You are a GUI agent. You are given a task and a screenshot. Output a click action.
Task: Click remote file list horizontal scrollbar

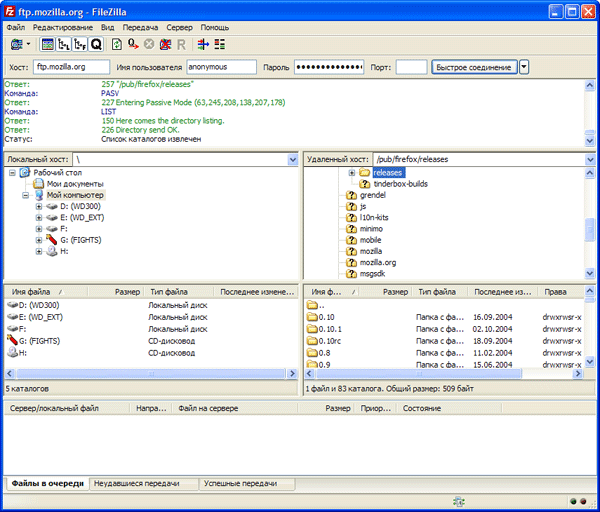(419, 373)
